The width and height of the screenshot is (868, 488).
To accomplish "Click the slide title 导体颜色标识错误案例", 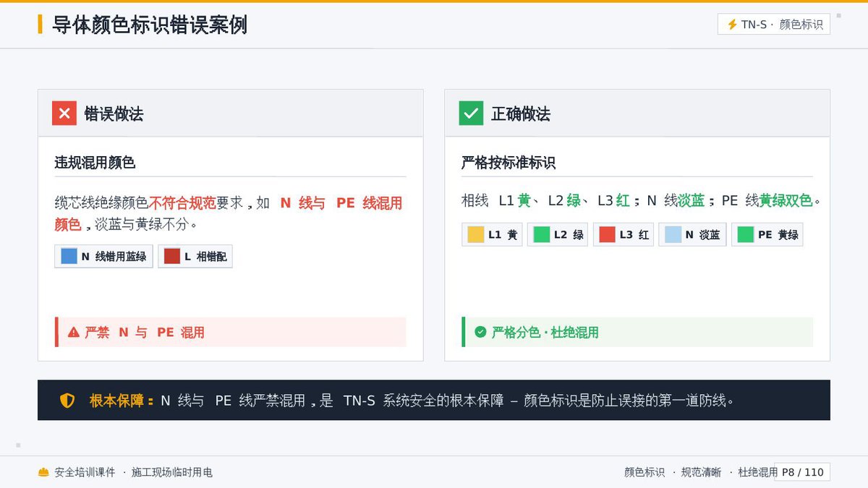I will tap(150, 25).
